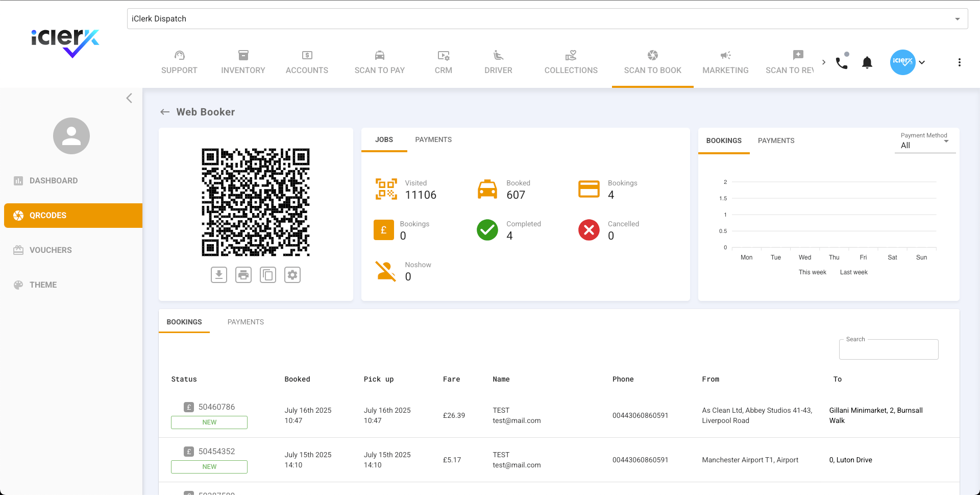Switch to the Payments tab in Jobs panel
Screen dimensions: 980x495
pyautogui.click(x=433, y=139)
